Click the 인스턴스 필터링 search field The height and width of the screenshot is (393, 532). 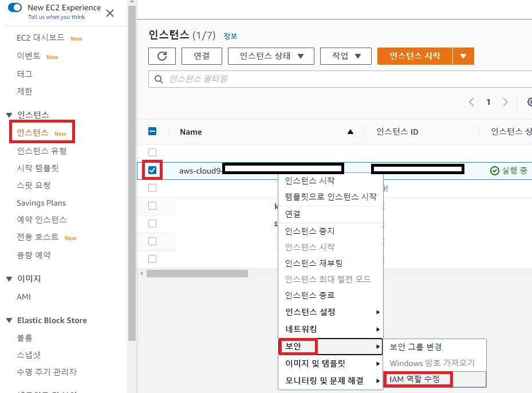pos(340,79)
